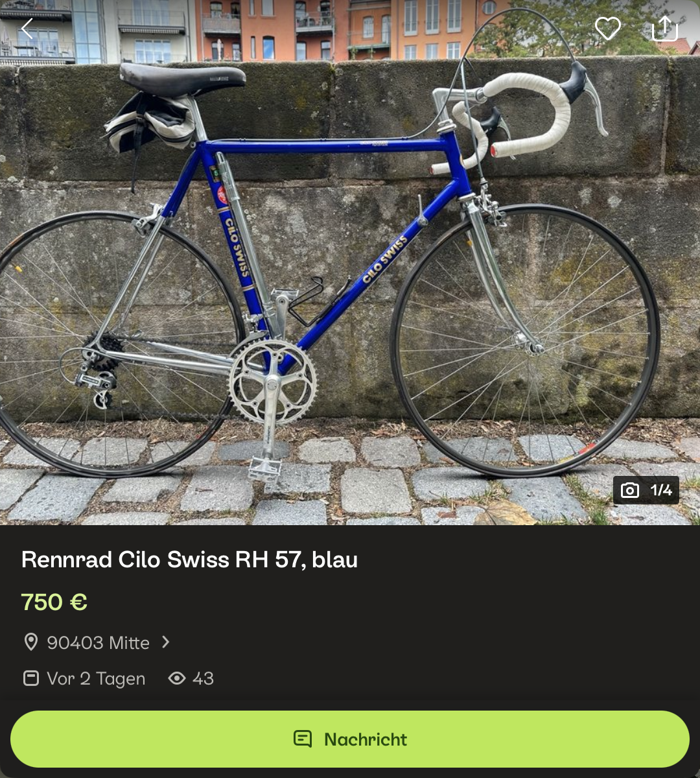This screenshot has height=778, width=700.
Task: Expand location details with the chevron
Action: coord(166,642)
